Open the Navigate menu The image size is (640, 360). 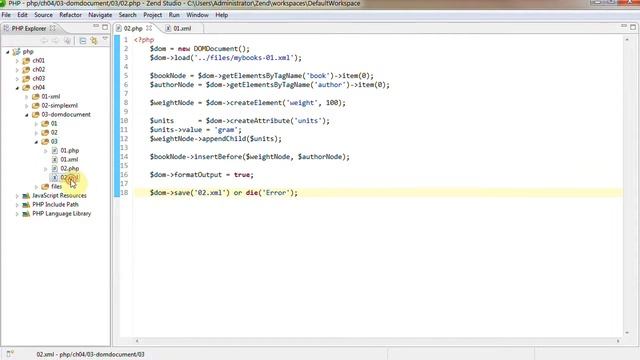100,15
